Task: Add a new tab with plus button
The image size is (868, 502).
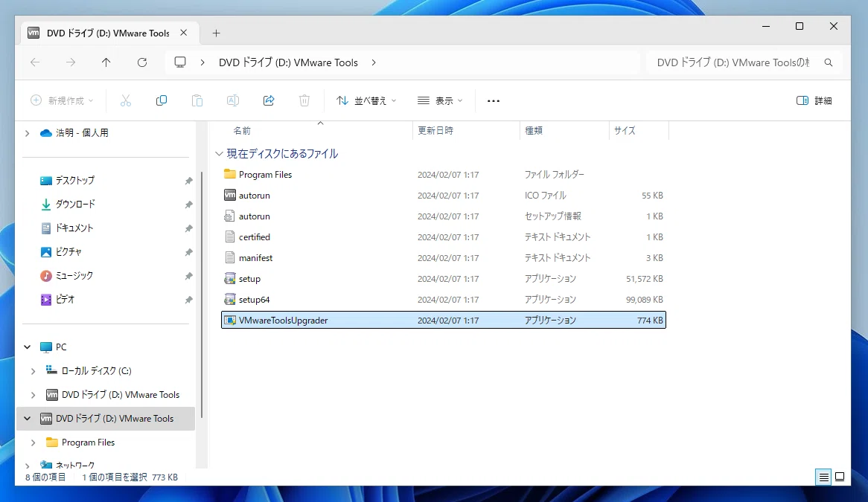Action: tap(217, 33)
